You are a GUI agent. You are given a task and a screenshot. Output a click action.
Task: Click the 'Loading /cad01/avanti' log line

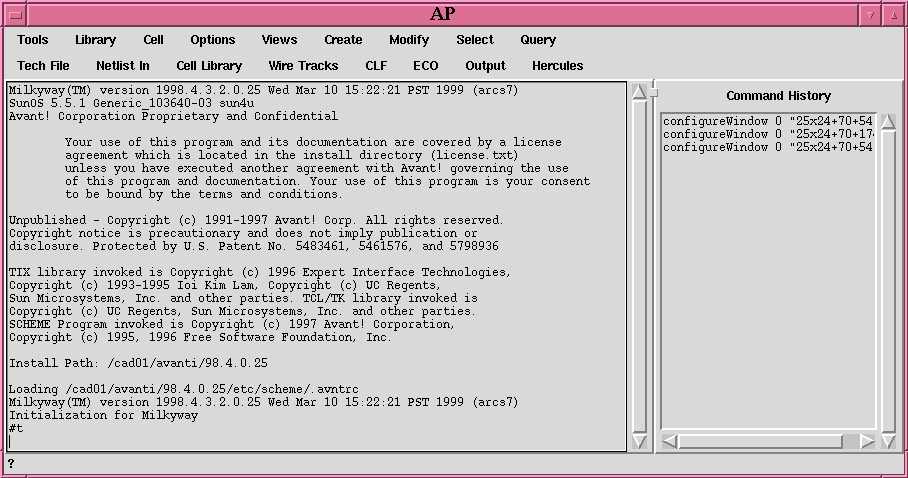point(184,389)
